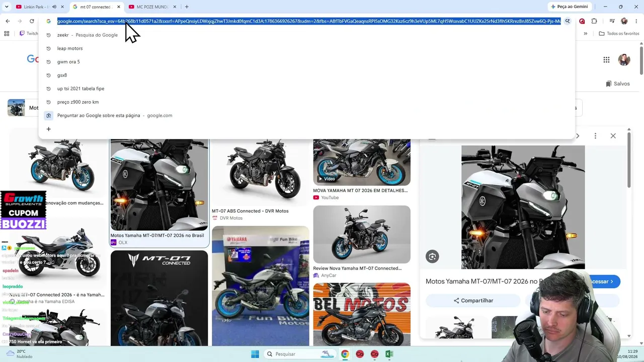Image resolution: width=644 pixels, height=362 pixels.
Task: Select the preço z900 zero km suggestion
Action: pos(307,102)
